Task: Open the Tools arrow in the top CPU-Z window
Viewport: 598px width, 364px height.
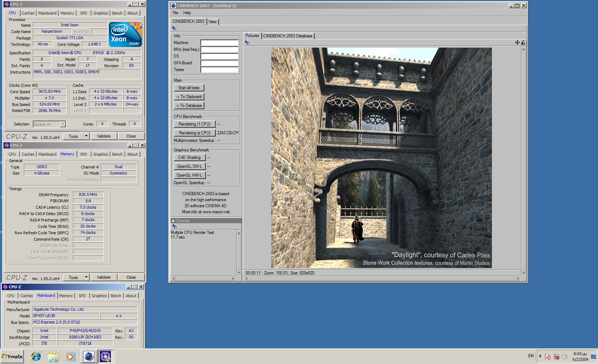Action: (86, 136)
